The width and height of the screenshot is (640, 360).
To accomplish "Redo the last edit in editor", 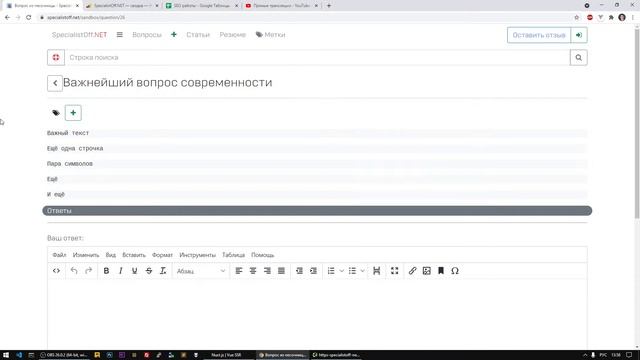I will point(88,271).
